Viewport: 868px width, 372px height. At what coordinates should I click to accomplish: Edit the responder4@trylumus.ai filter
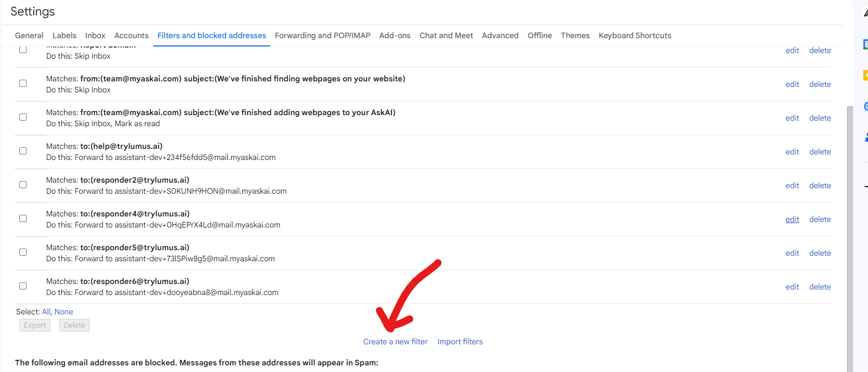tap(792, 219)
